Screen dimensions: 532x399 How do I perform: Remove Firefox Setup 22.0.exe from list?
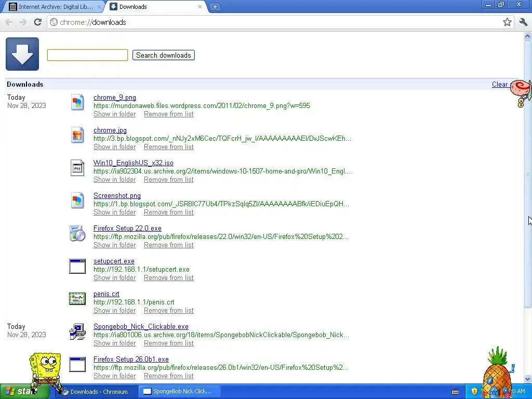pyautogui.click(x=169, y=245)
